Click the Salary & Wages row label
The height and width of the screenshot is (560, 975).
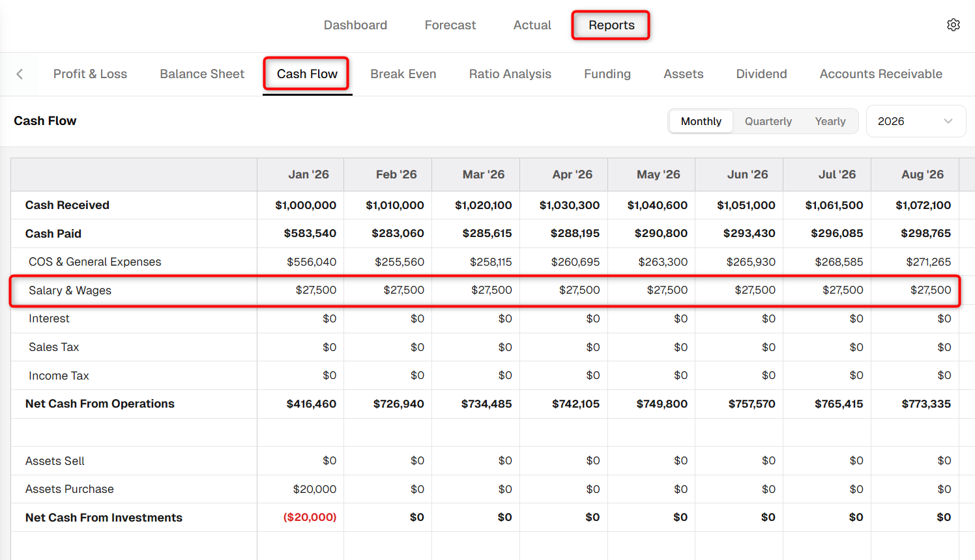tap(70, 290)
